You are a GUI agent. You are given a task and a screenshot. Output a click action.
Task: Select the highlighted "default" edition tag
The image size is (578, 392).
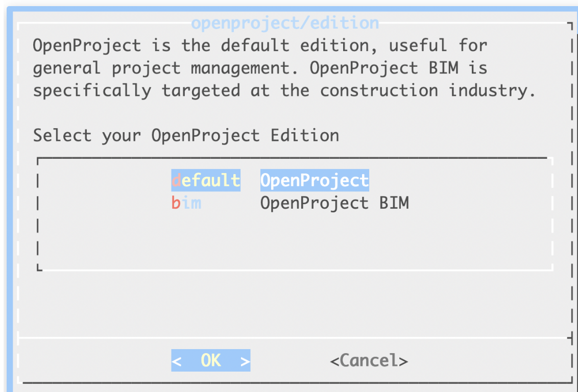206,181
